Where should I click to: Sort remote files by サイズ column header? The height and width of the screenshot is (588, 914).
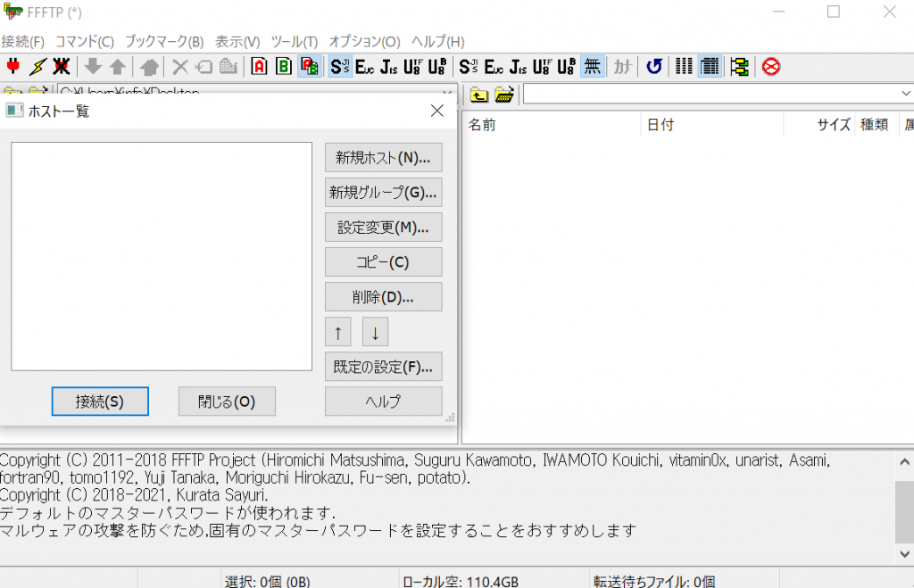(x=819, y=125)
